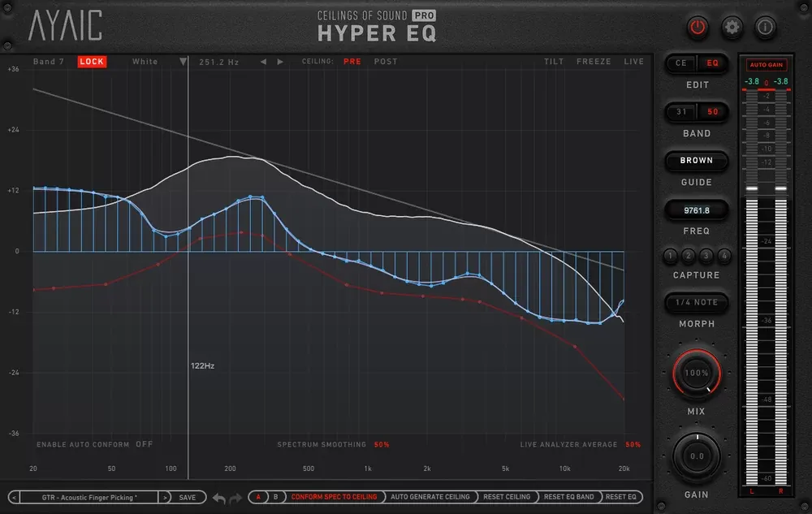Click AUTO GENERATE CEILING
812x514 pixels.
tap(430, 497)
